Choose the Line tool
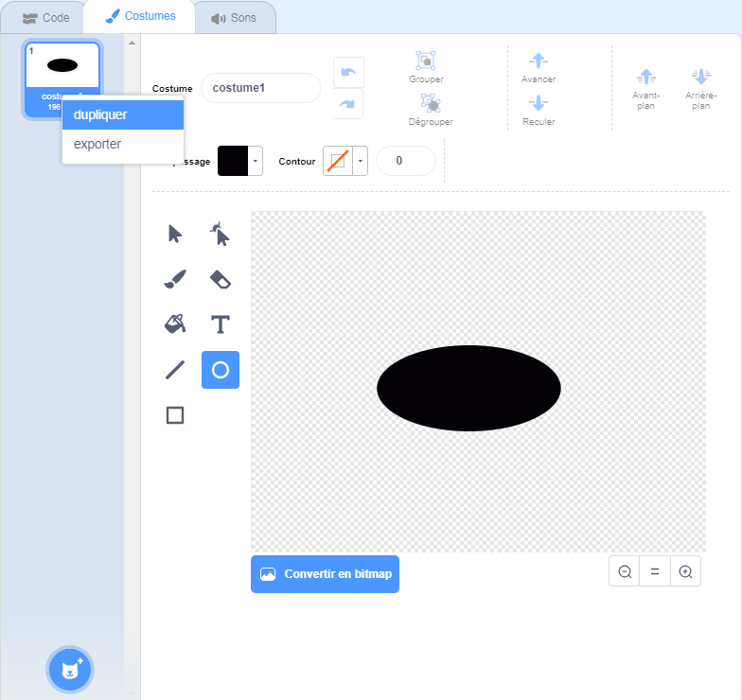The height and width of the screenshot is (700, 742). [x=175, y=370]
